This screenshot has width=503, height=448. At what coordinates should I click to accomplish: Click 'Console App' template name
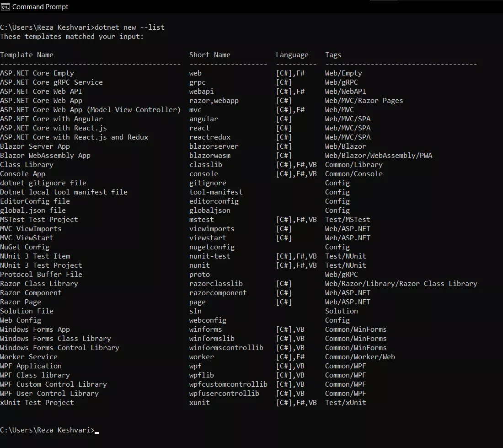point(22,174)
